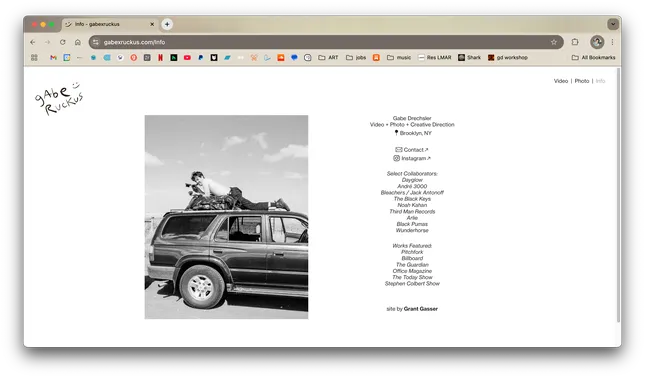The width and height of the screenshot is (645, 378).
Task: Click "The Black Keys" text
Action: 412,199
